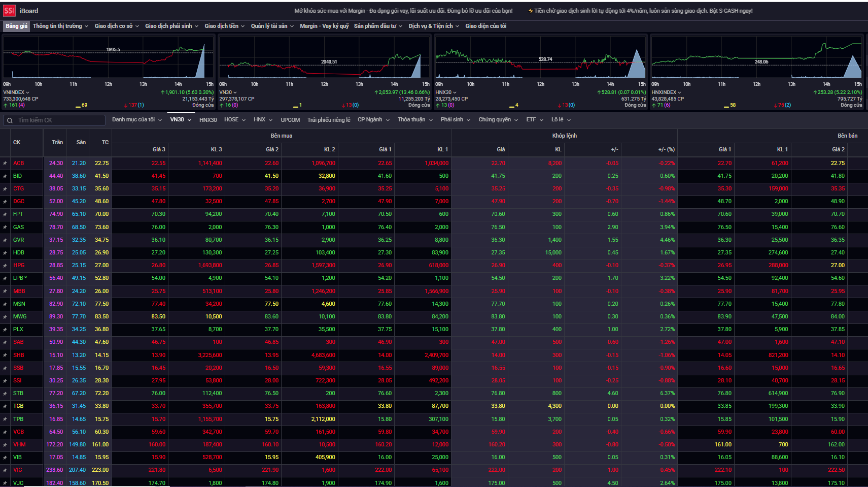Click the Tìm kiếm CK search field
This screenshot has width=868, height=487.
tap(55, 120)
